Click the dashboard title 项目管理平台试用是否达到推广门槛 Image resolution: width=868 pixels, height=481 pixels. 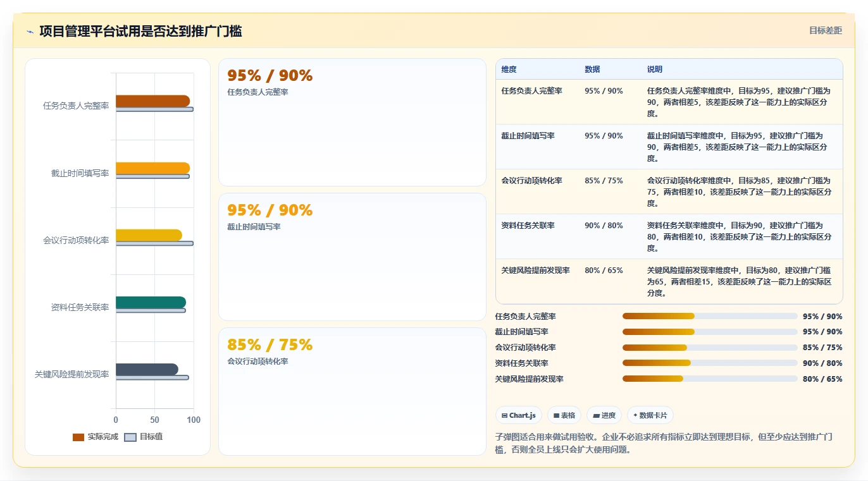click(140, 31)
